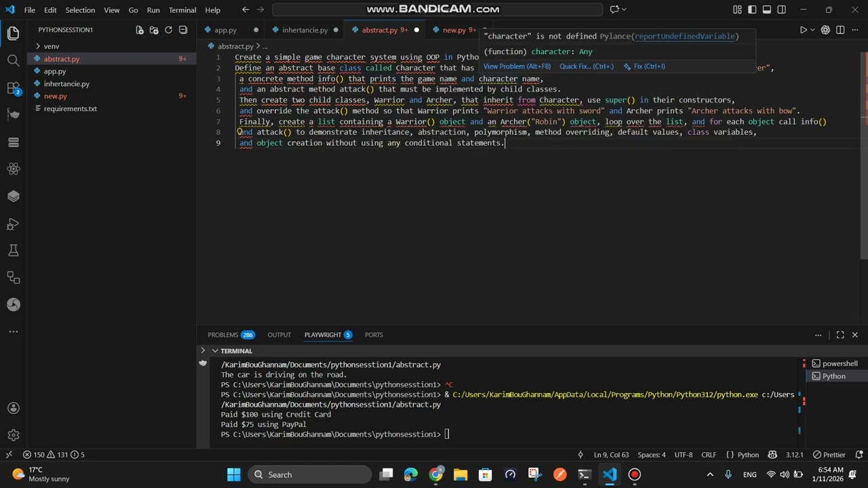
Task: Close the bottom terminal panel
Action: 855,335
